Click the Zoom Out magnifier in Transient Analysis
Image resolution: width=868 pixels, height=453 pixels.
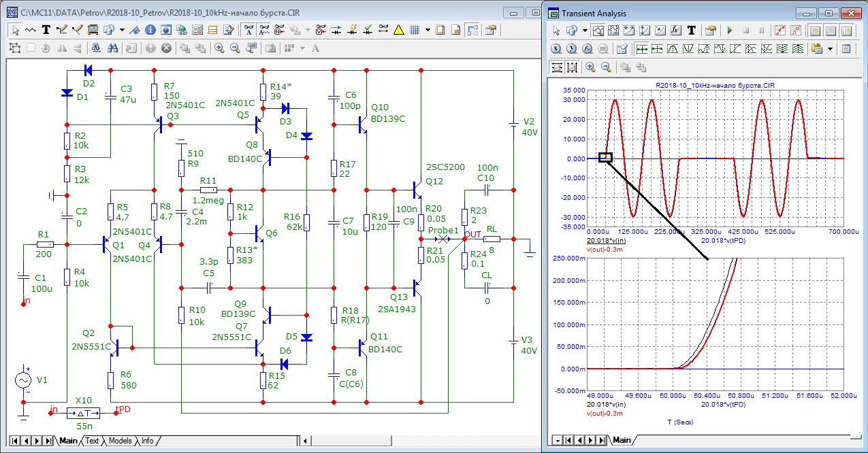606,67
